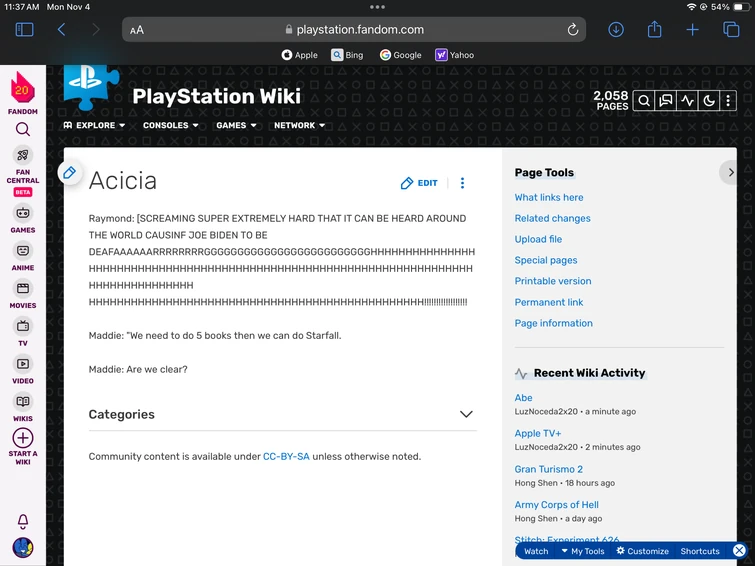Tap the Safari address bar
755x566 pixels.
pos(353,30)
